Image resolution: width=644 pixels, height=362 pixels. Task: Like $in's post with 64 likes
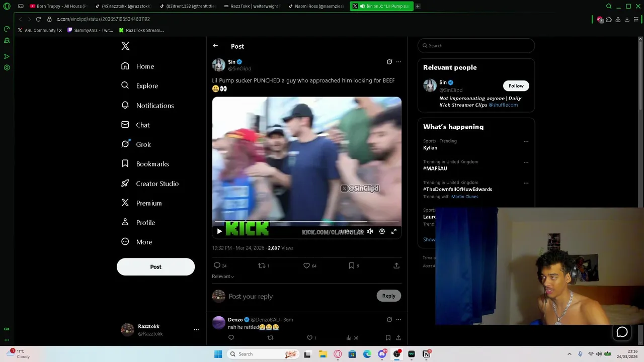point(310,265)
